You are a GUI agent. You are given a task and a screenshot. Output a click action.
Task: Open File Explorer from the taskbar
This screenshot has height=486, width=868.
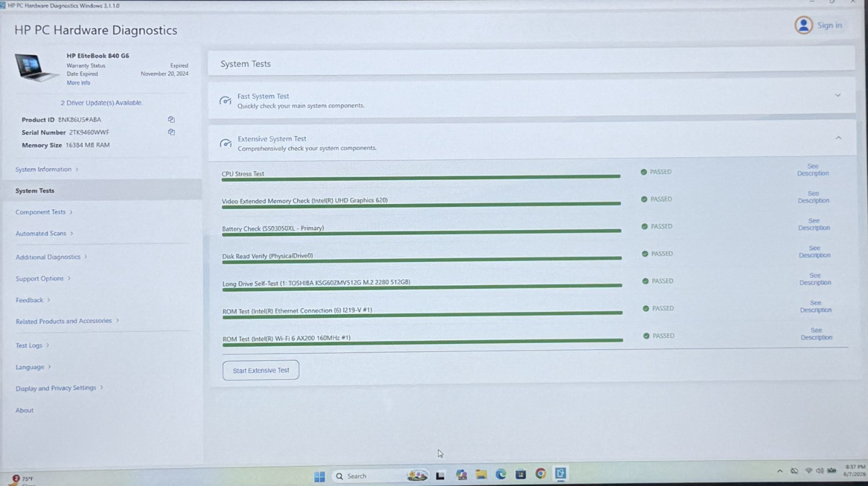point(481,475)
